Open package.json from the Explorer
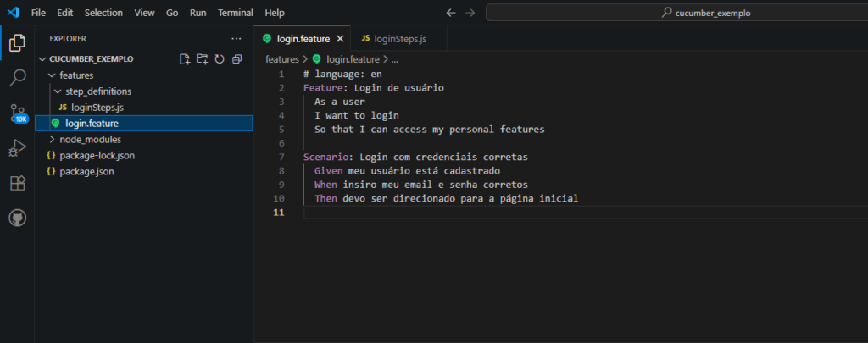Image resolution: width=868 pixels, height=343 pixels. point(86,171)
